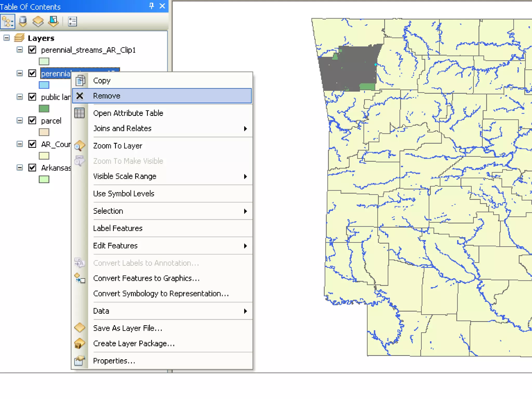
Task: Pin the Table Of Contents panel
Action: (x=151, y=6)
